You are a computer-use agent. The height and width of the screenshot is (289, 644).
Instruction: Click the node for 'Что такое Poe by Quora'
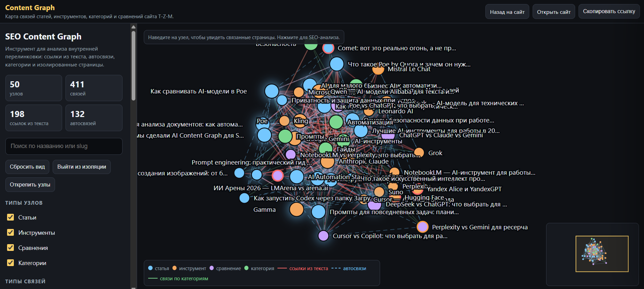pyautogui.click(x=337, y=64)
